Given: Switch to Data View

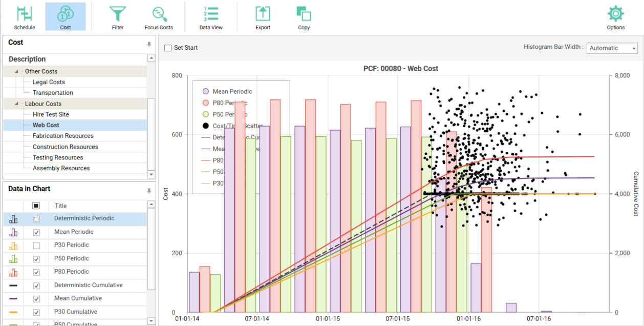Looking at the screenshot, I should (x=211, y=14).
